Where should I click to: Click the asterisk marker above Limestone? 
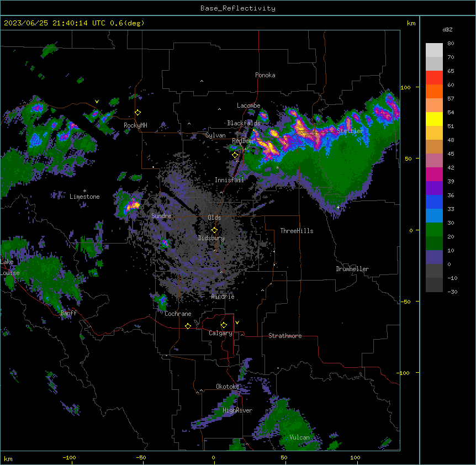(84, 191)
